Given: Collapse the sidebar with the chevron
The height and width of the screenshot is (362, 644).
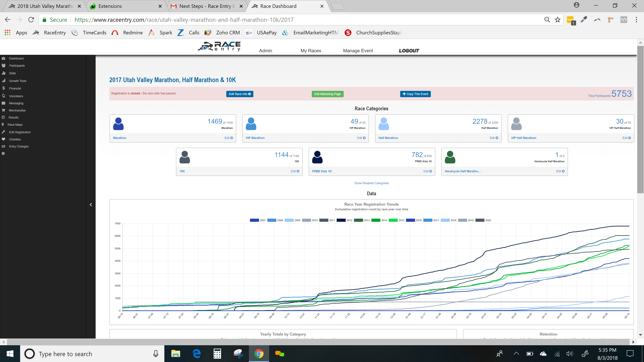Looking at the screenshot, I should 91,204.
